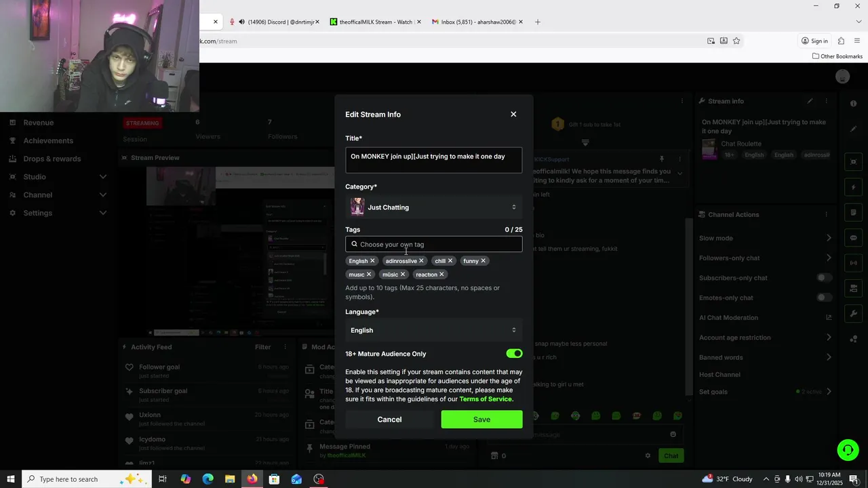868x488 pixels.
Task: Toggle 18+ Mature Audience Only switch
Action: point(514,354)
